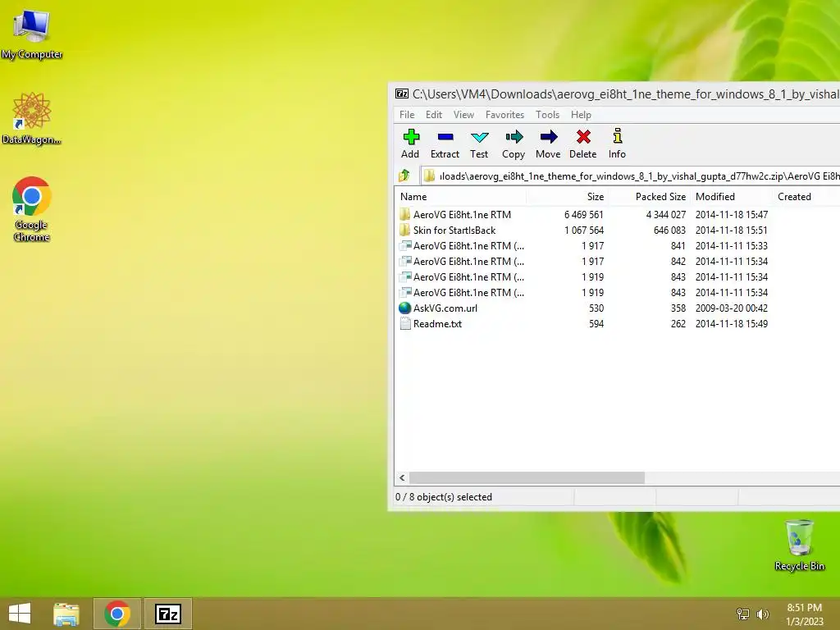
Task: Click the 7z icon in the title bar
Action: (402, 94)
